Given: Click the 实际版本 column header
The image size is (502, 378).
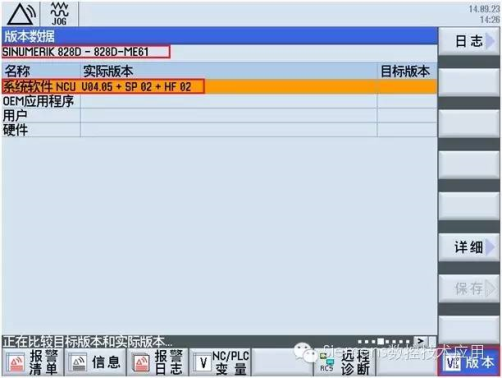Looking at the screenshot, I should (108, 71).
